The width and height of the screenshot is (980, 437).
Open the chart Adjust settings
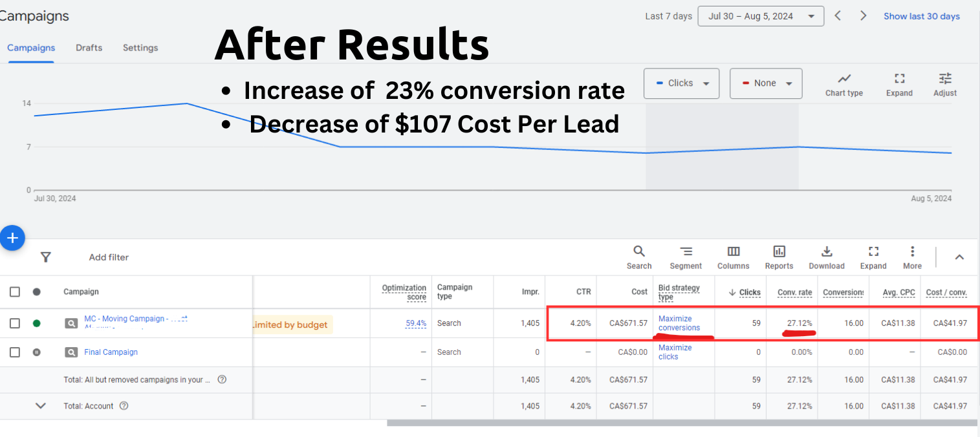click(x=945, y=85)
